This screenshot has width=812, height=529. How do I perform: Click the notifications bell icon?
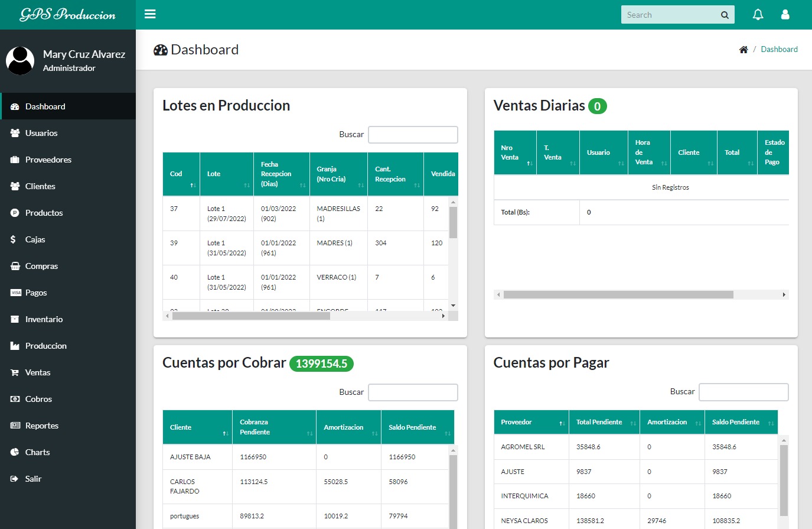(x=758, y=15)
